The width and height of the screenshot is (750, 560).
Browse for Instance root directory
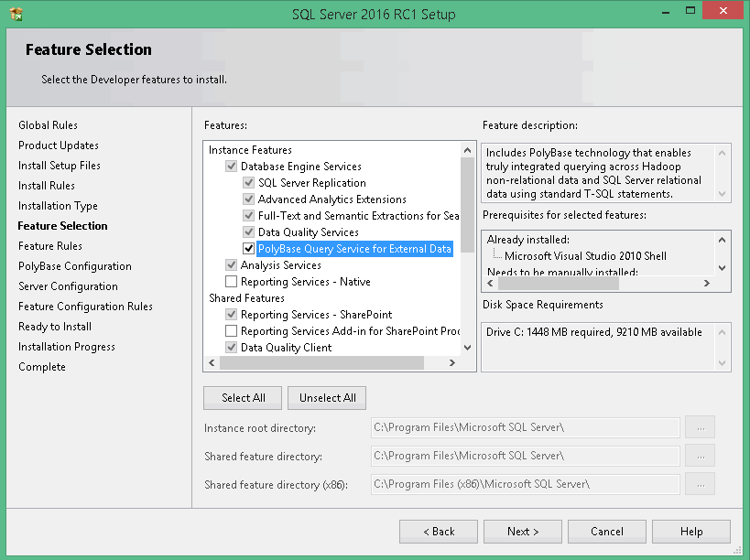tap(700, 427)
